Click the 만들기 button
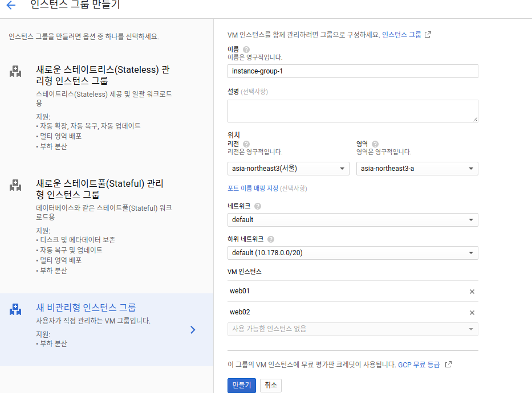Screen dimensions: 532x393 (242, 385)
